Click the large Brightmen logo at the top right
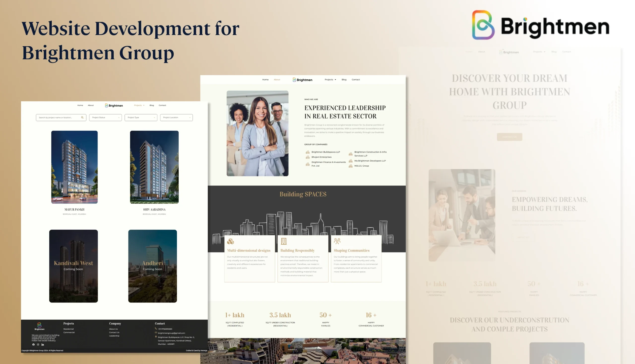Screen dimensions: 635x364 point(541,25)
